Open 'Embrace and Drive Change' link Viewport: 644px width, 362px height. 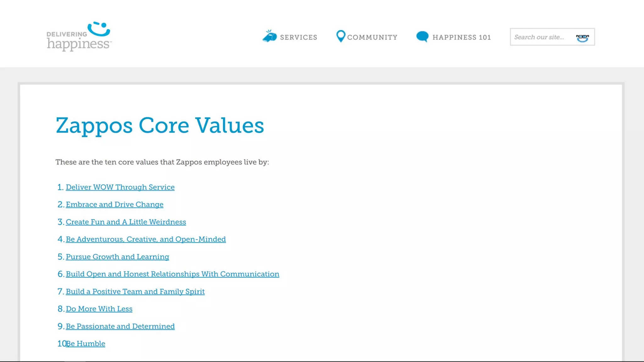coord(114,205)
